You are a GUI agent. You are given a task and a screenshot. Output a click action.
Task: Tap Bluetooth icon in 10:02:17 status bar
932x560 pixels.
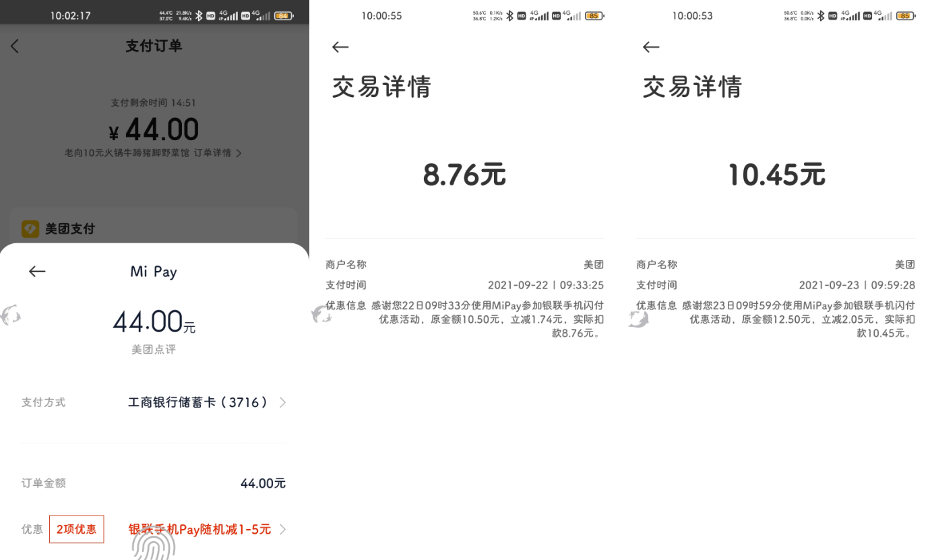coord(199,15)
